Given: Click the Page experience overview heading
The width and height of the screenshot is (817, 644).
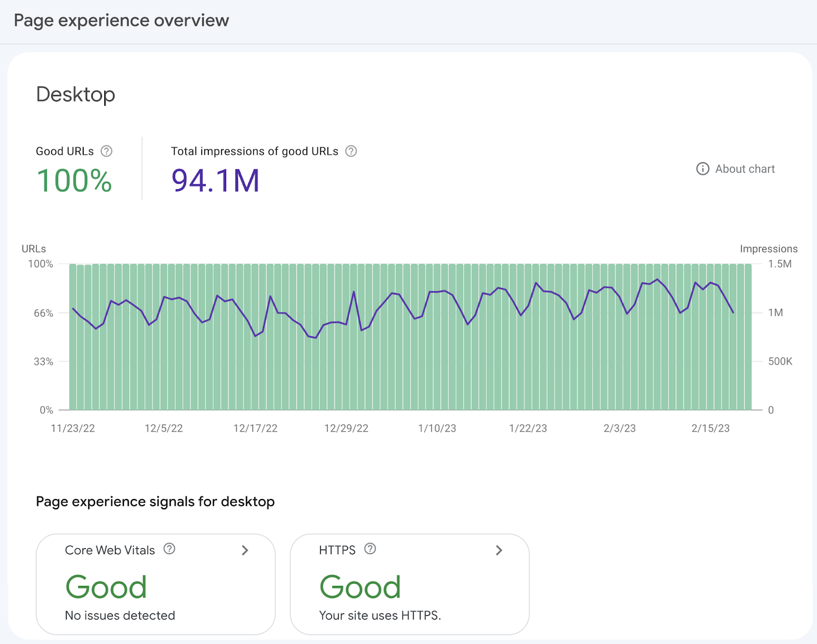Looking at the screenshot, I should pyautogui.click(x=122, y=20).
